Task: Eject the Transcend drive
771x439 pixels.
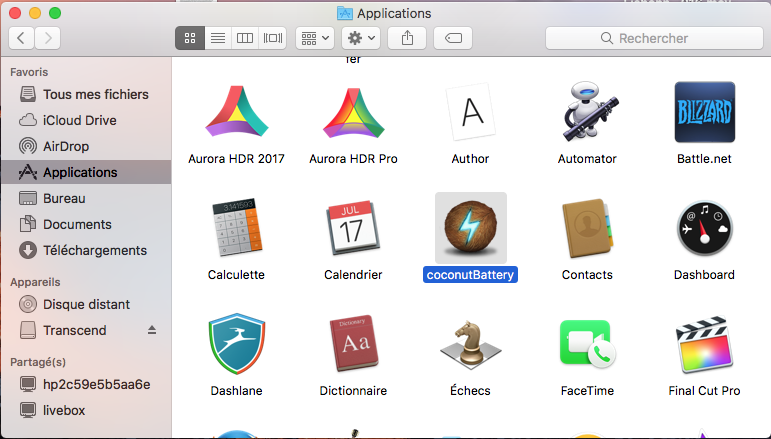Action: click(x=152, y=330)
